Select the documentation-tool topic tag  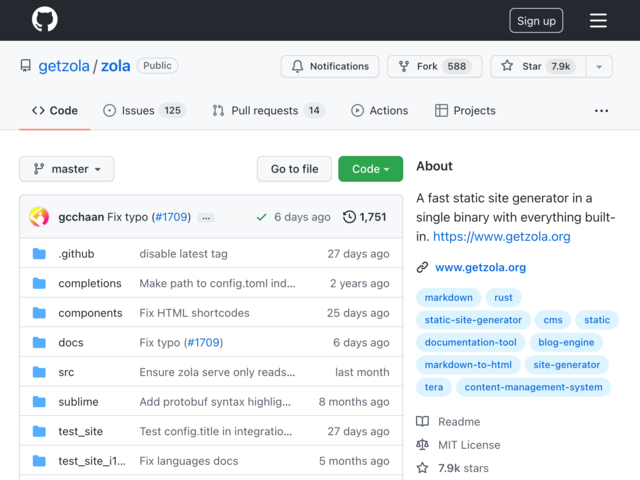click(x=471, y=342)
